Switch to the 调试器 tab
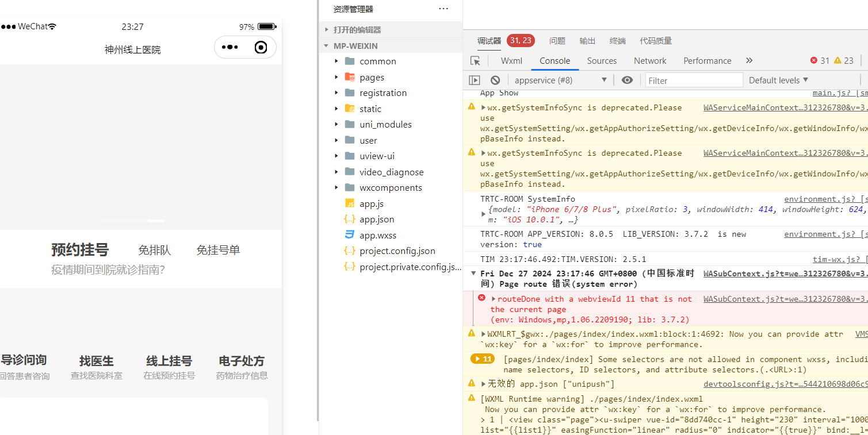868x435 pixels. tap(489, 41)
